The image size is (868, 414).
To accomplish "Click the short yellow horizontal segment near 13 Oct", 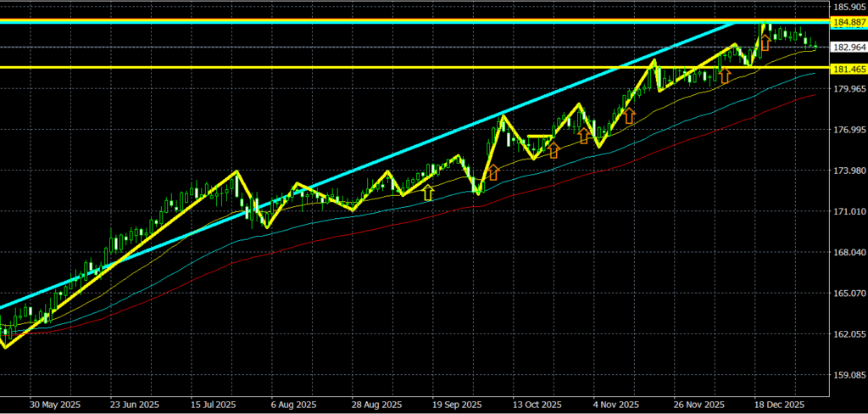I will (x=539, y=136).
